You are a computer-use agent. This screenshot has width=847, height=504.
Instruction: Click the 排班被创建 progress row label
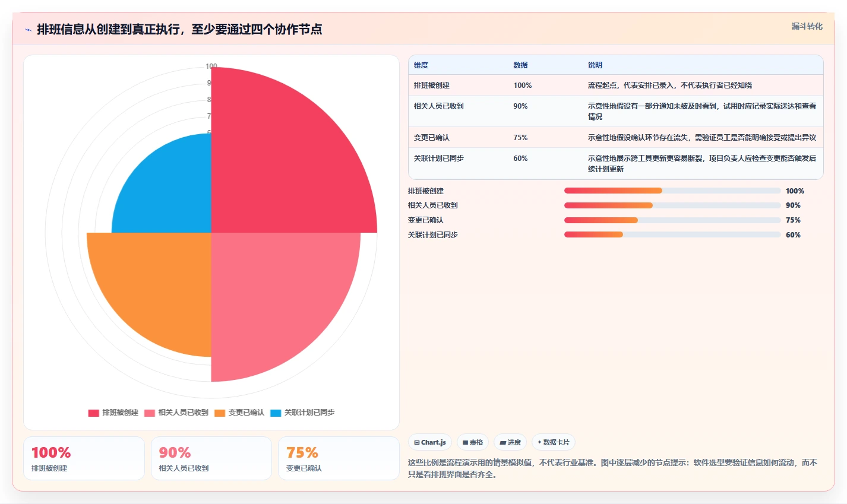426,191
